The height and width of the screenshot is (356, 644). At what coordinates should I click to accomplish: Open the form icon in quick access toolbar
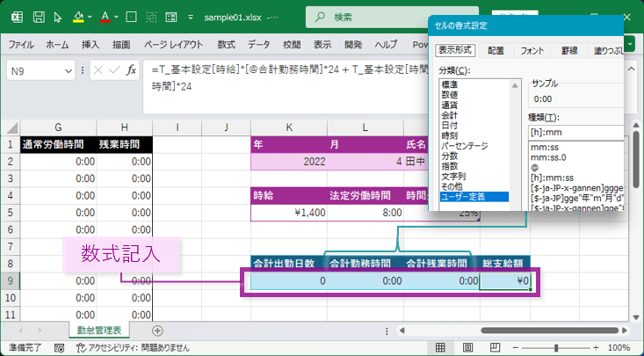point(170,18)
